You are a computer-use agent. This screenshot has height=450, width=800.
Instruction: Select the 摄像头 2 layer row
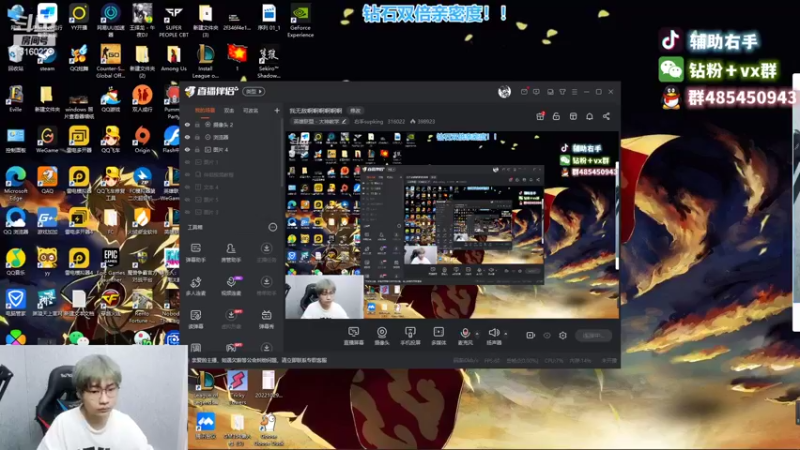point(232,124)
